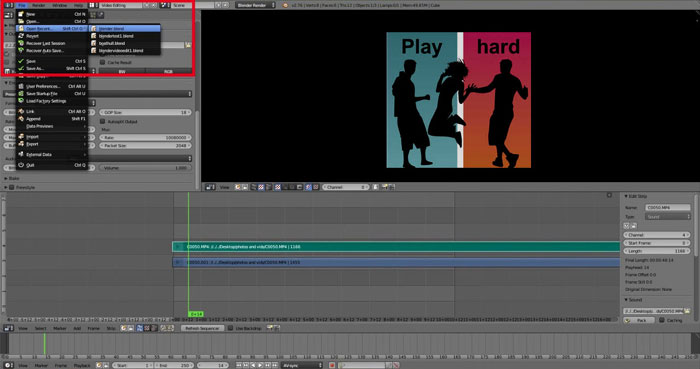This screenshot has height=369, width=700.
Task: Click the Rate value field
Action: click(x=145, y=138)
